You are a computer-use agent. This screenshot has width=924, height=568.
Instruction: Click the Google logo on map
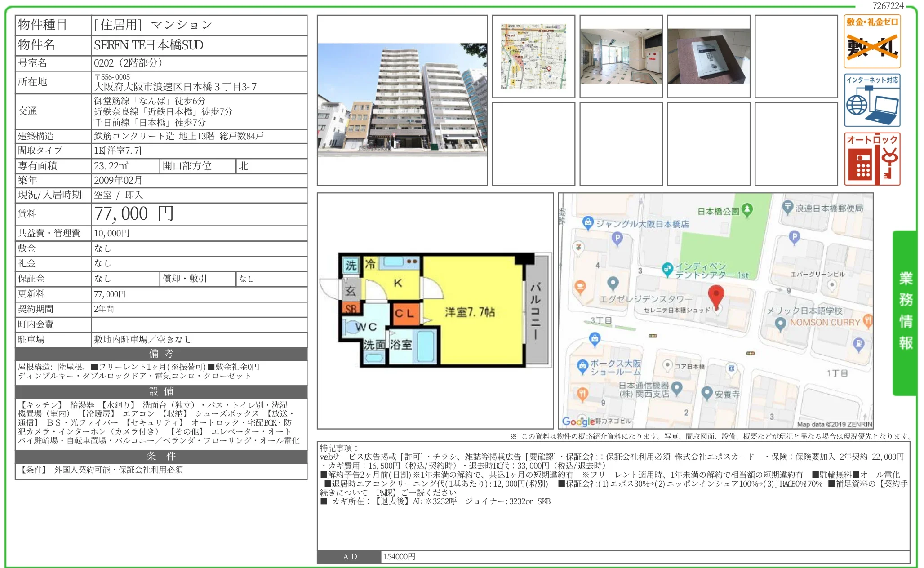click(x=578, y=422)
